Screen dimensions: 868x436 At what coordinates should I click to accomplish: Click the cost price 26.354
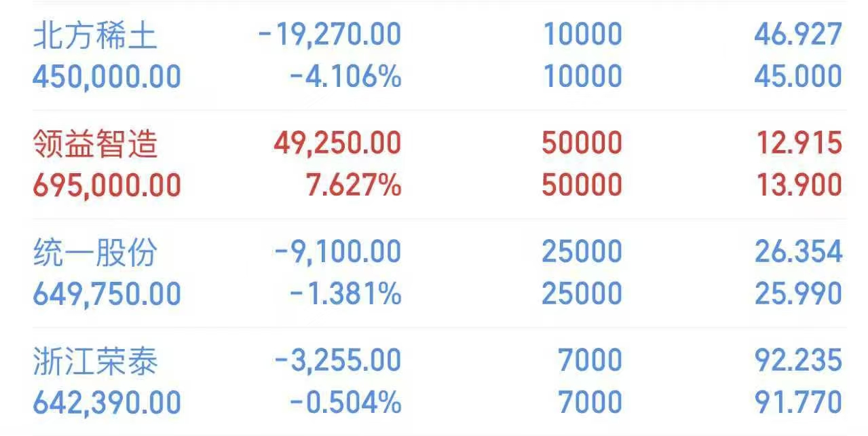pos(797,253)
